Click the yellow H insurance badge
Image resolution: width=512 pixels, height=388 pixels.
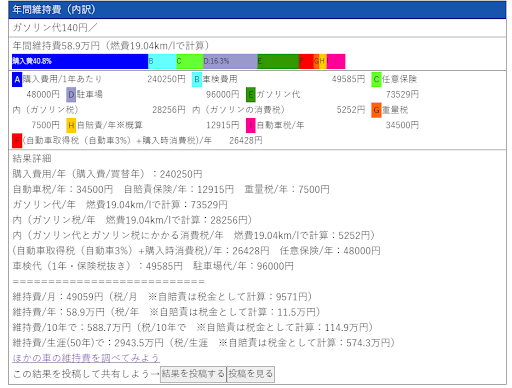pyautogui.click(x=71, y=125)
